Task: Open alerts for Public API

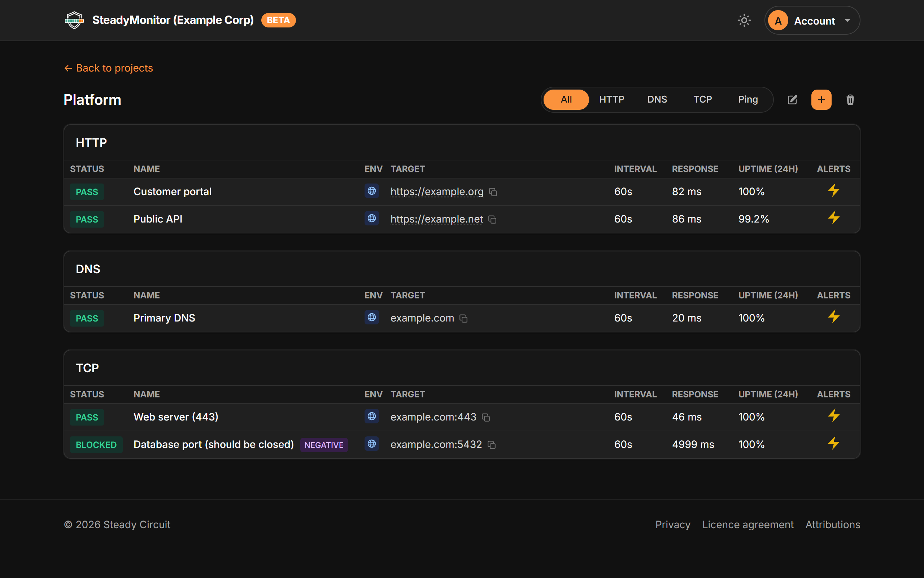Action: click(833, 218)
